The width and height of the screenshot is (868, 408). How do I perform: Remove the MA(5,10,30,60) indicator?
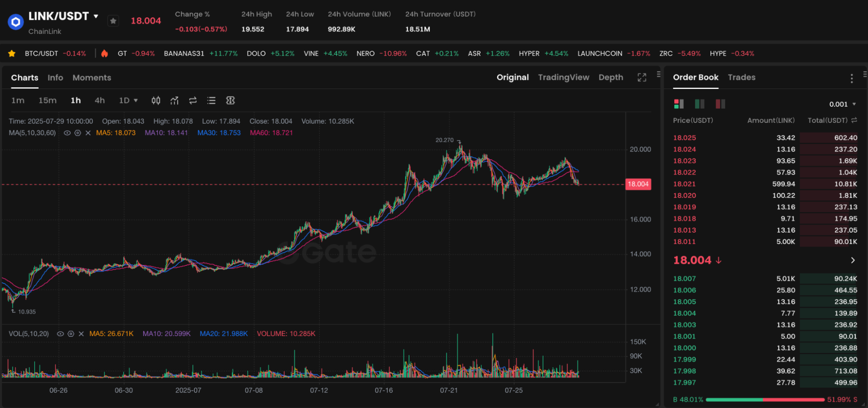(88, 133)
